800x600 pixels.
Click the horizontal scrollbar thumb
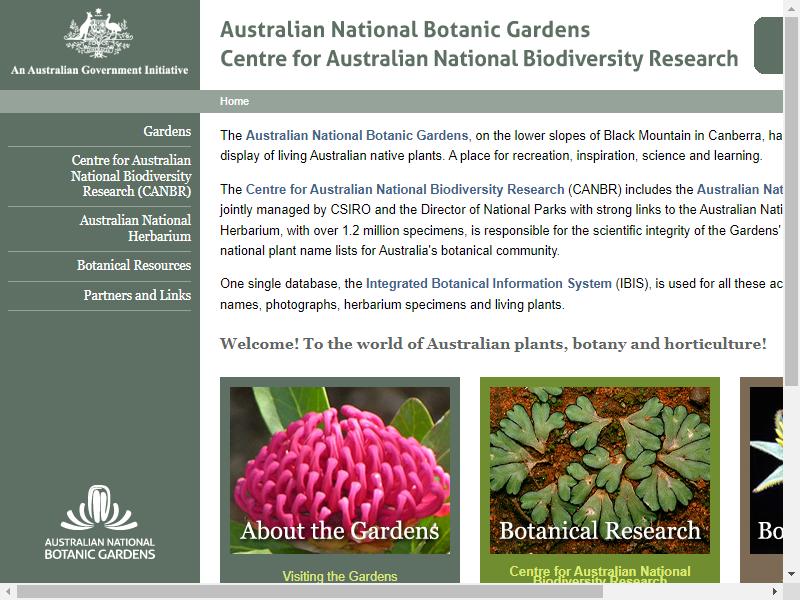coord(310,592)
